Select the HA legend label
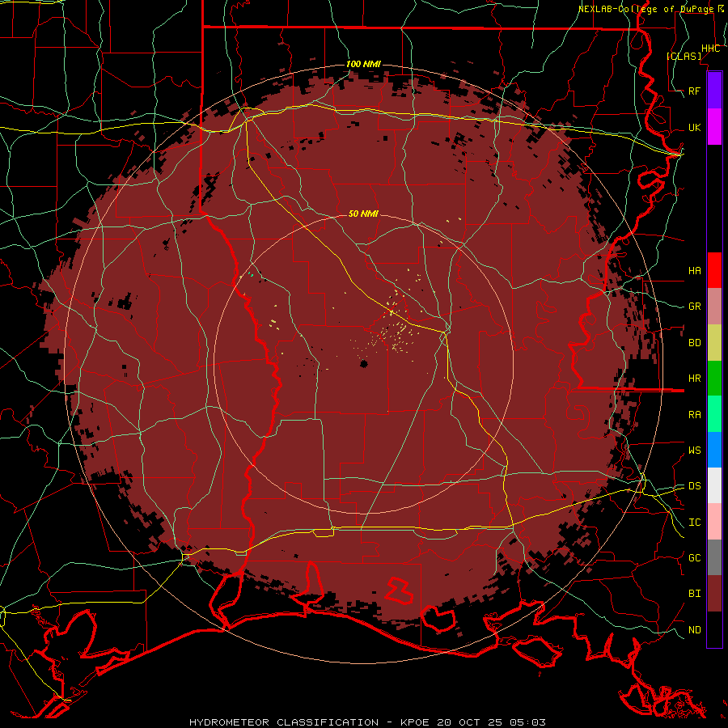Image resolution: width=728 pixels, height=728 pixels. [695, 271]
